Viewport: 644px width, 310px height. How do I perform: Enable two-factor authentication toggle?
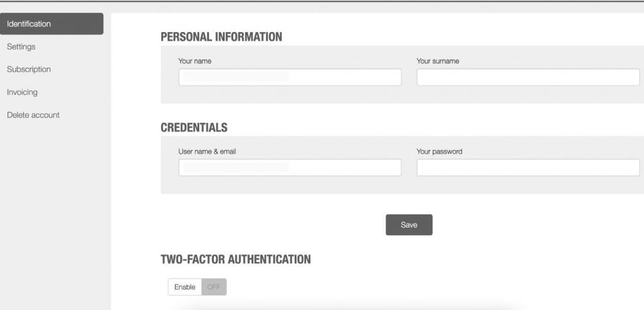pyautogui.click(x=185, y=287)
